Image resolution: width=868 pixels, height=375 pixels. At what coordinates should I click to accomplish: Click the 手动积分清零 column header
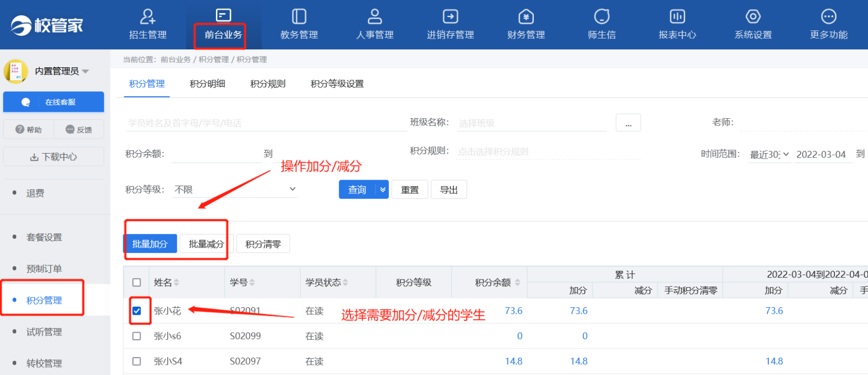(x=691, y=290)
